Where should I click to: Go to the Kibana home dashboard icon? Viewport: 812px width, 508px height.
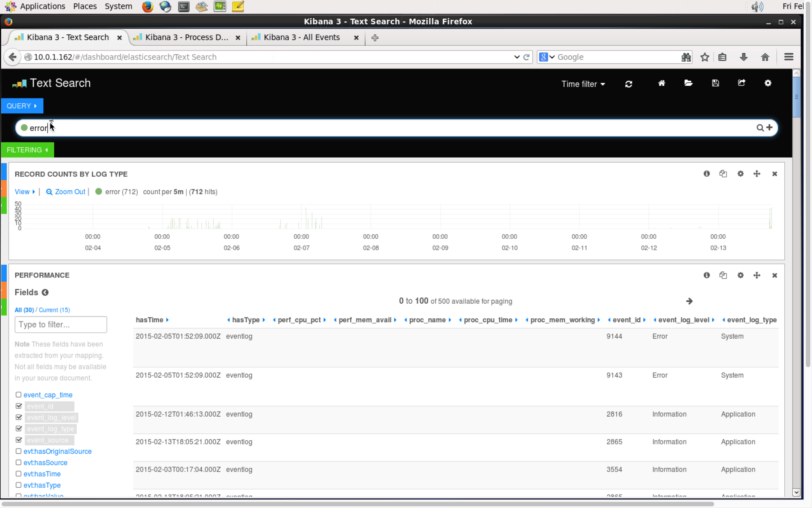click(x=661, y=83)
